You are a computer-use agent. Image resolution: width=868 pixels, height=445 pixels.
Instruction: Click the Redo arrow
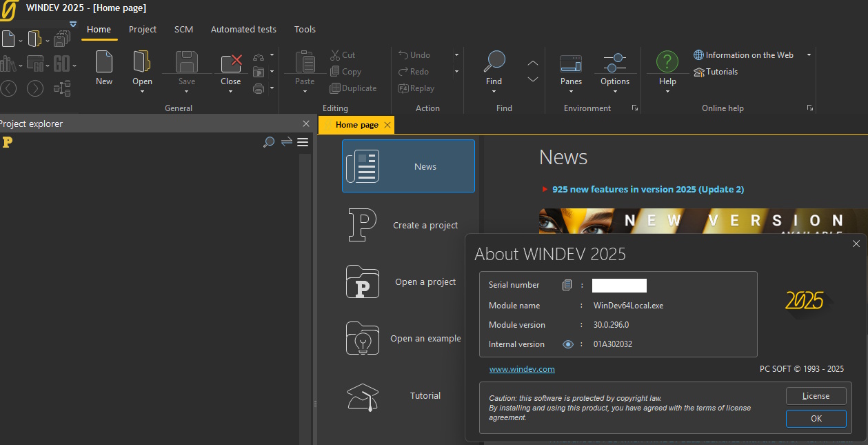pyautogui.click(x=403, y=72)
